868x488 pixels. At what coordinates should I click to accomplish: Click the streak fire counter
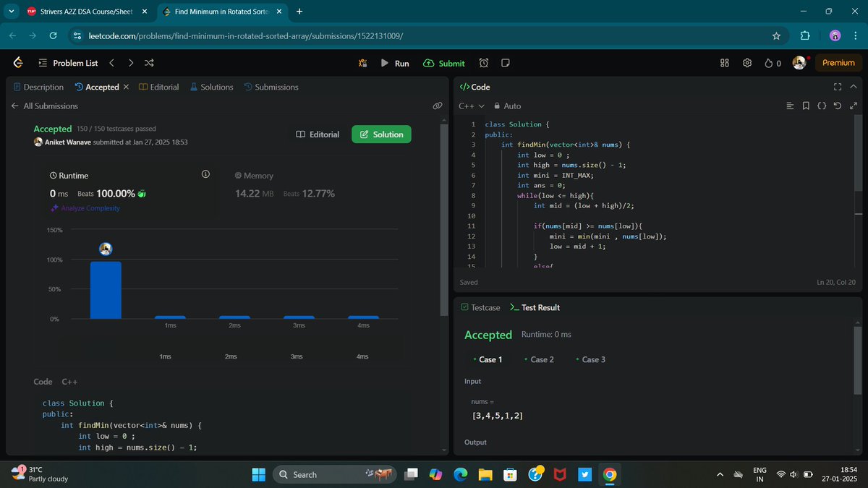(x=773, y=63)
